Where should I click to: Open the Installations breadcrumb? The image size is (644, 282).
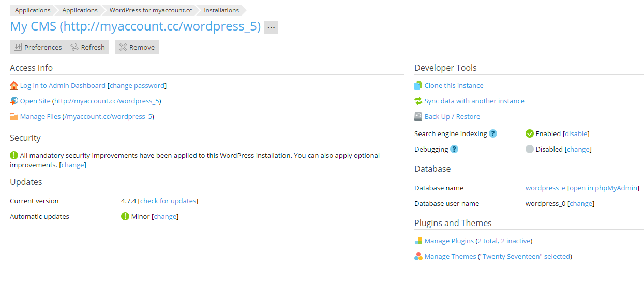[221, 10]
